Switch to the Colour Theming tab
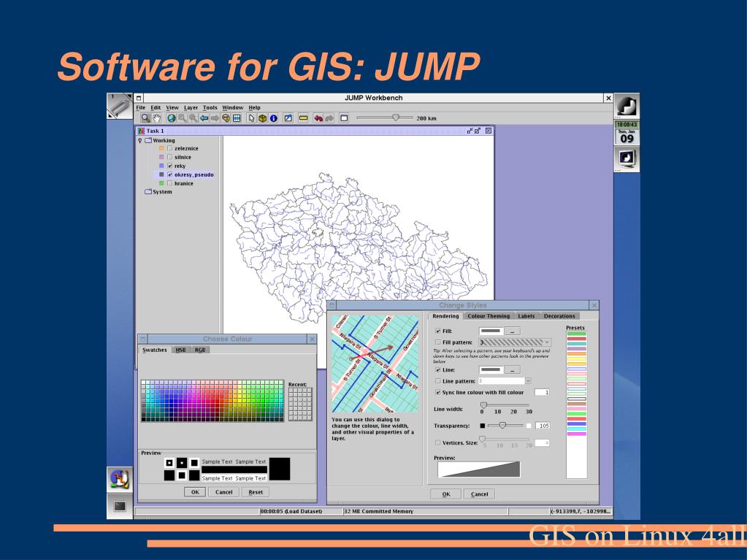The height and width of the screenshot is (560, 747). (489, 316)
